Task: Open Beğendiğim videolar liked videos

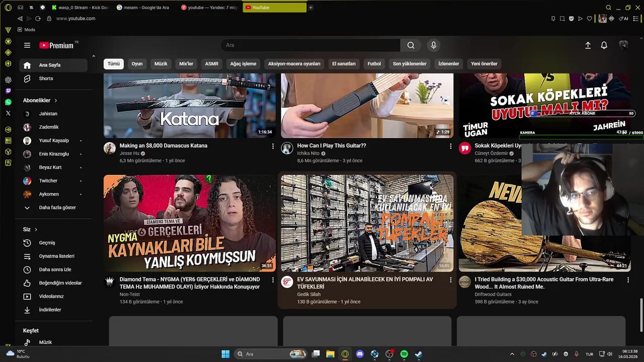Action: point(53,283)
